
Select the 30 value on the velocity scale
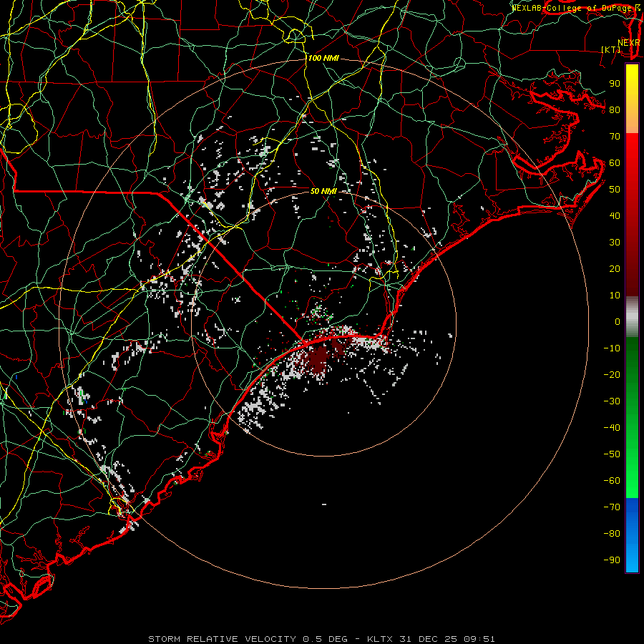[x=615, y=243]
